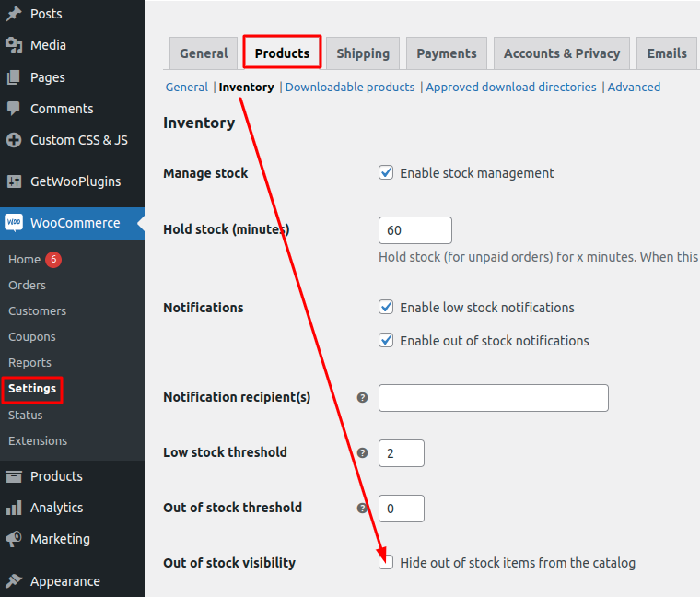Click the WooCommerce logo icon

pos(14,222)
